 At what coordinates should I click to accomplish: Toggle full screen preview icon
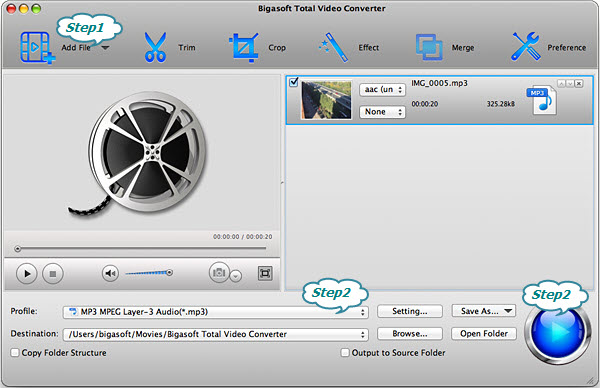pyautogui.click(x=265, y=273)
